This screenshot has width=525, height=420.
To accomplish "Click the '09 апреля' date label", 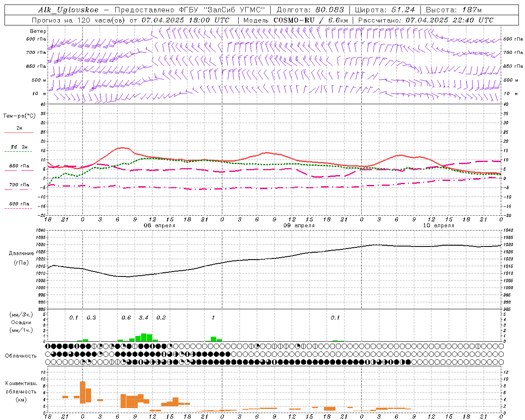I will 299,226.
